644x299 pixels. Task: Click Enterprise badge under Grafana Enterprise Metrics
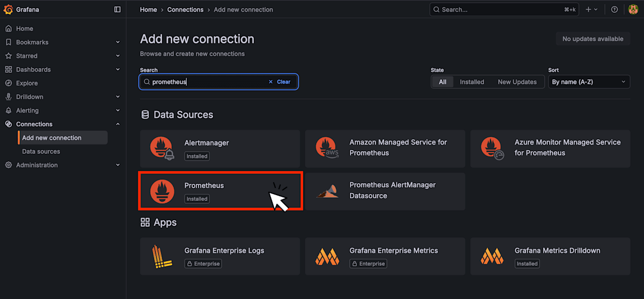click(x=368, y=264)
